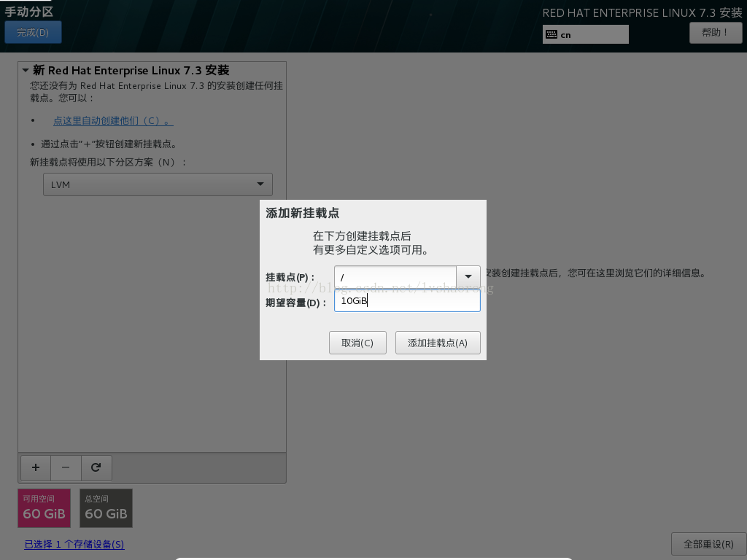This screenshot has height=560, width=747.
Task: Click the 期望容量(D) label
Action: tap(295, 303)
